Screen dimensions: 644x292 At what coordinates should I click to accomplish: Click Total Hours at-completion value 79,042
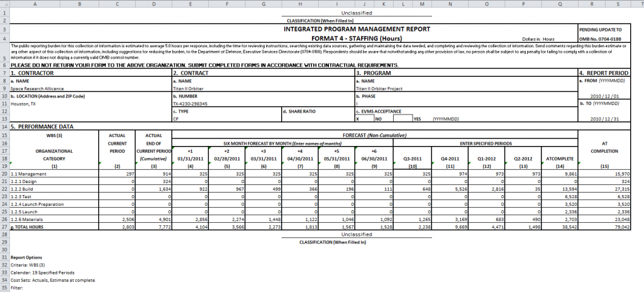coord(621,225)
